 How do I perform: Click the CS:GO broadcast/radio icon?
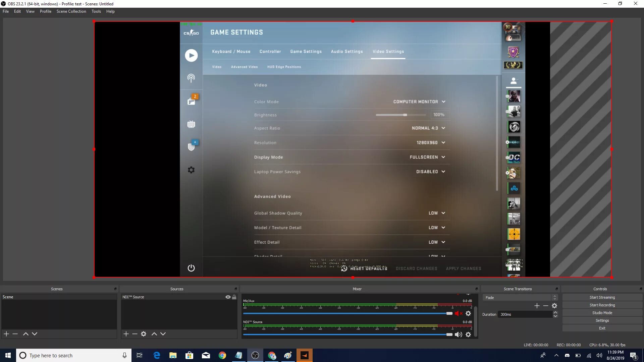pos(191,78)
